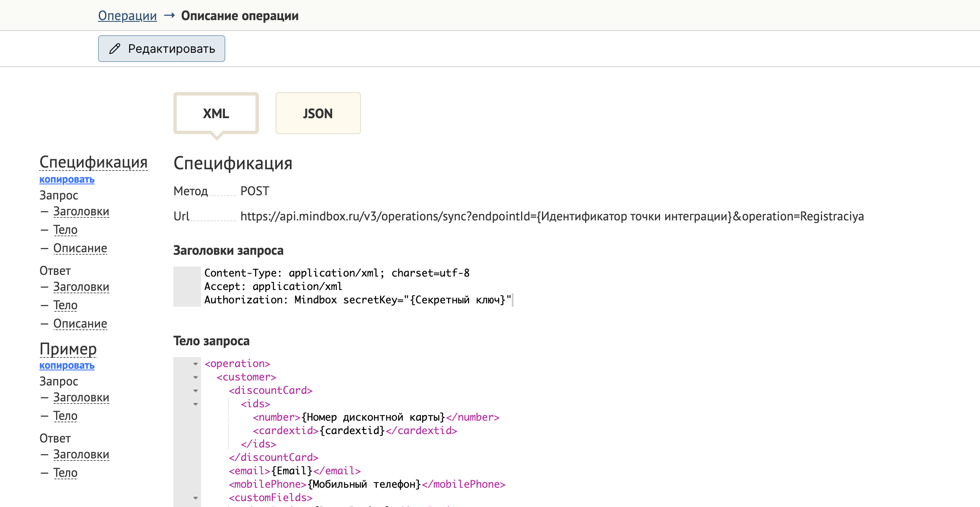This screenshot has width=980, height=507.
Task: Collapse the <discountCard> node fold arrow
Action: pos(196,391)
